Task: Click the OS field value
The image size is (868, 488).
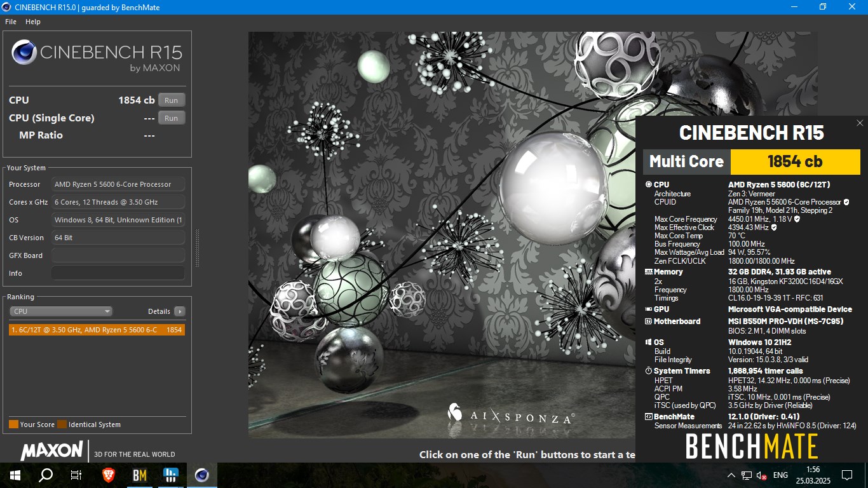Action: 118,220
